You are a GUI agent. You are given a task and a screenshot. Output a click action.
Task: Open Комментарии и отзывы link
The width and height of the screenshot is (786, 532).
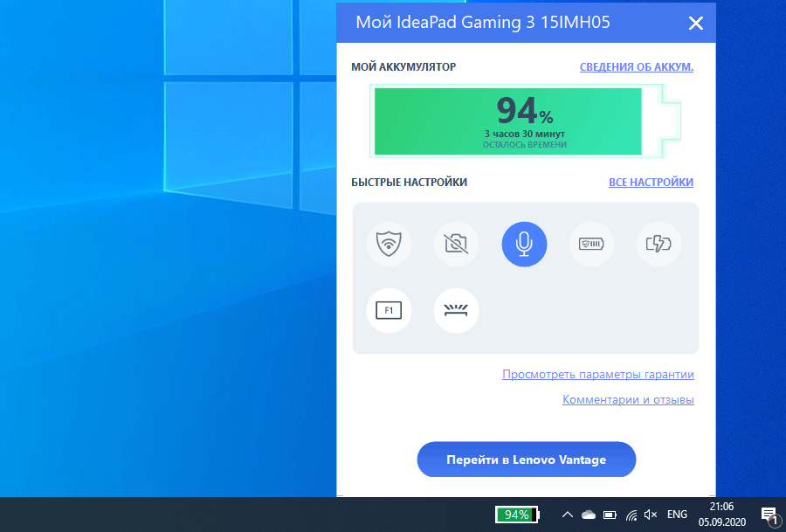pyautogui.click(x=628, y=399)
